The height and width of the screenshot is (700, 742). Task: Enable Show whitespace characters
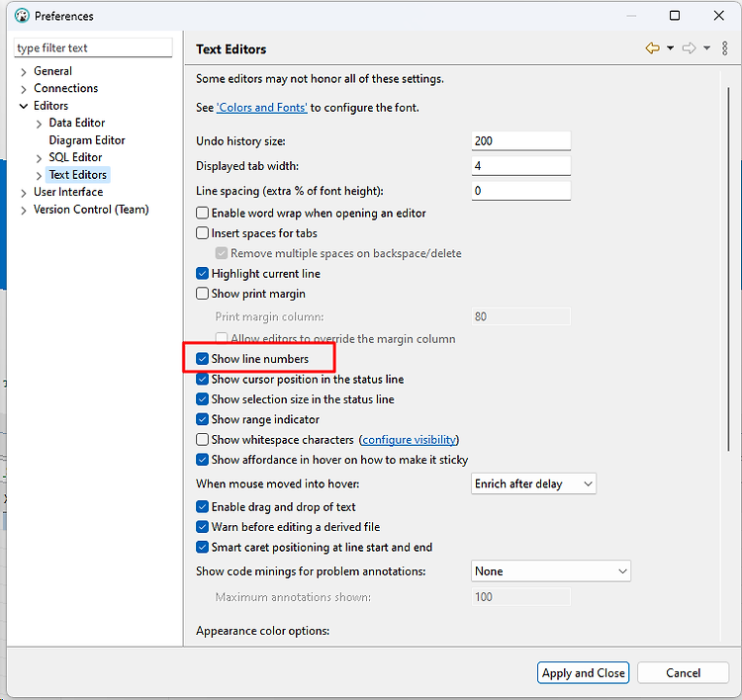(202, 440)
